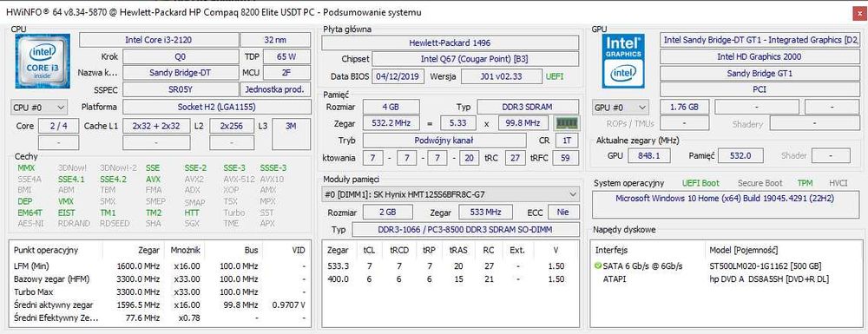868x334 pixels.
Task: Open the CPU #0 selector dropdown
Action: click(x=39, y=107)
